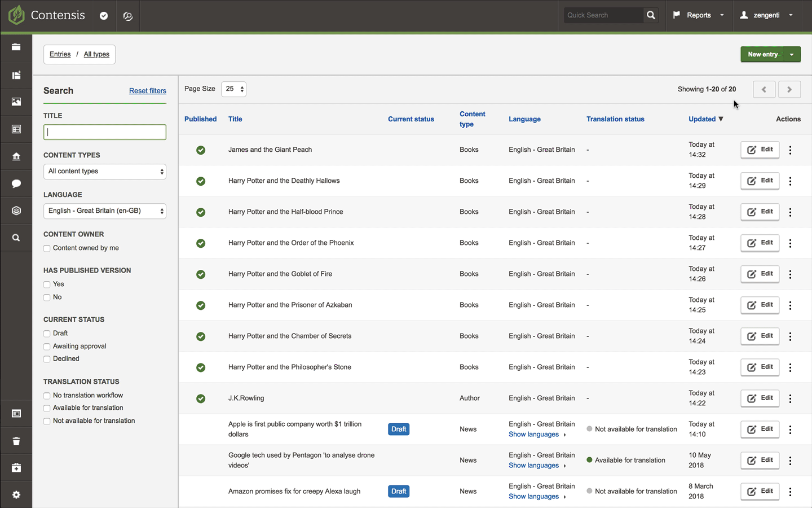812x508 pixels.
Task: Open the hexagon cube icon in sidebar
Action: click(16, 211)
